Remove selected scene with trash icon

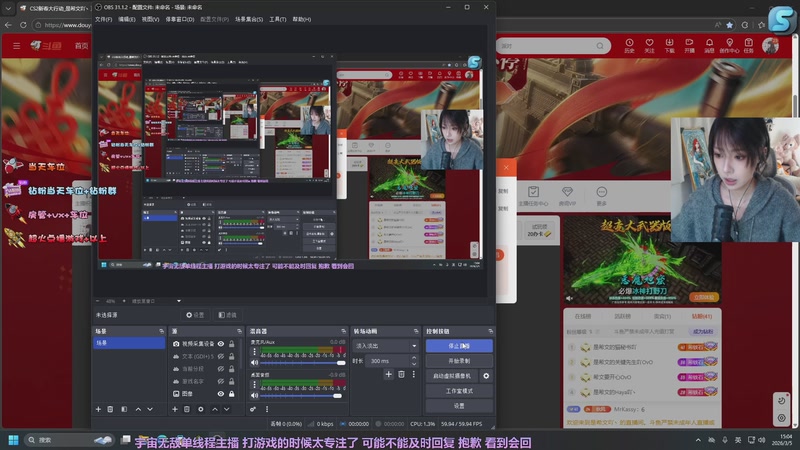tap(110, 409)
